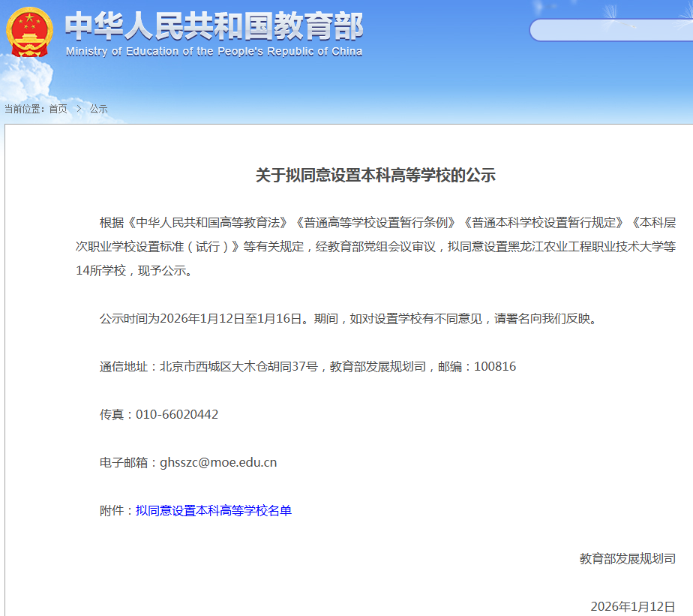Click the 2026年1月12日 date text
Viewport: 693px width, 616px height.
(634, 604)
